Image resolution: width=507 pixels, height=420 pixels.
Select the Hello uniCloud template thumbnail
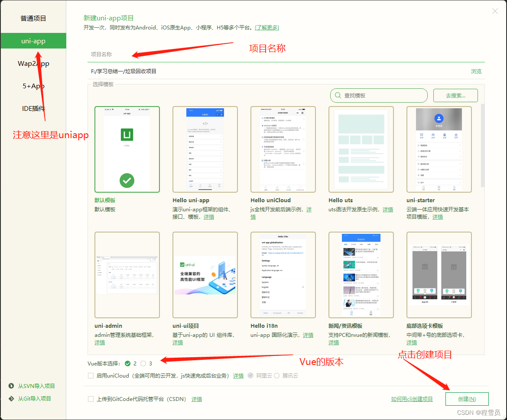[x=283, y=149]
